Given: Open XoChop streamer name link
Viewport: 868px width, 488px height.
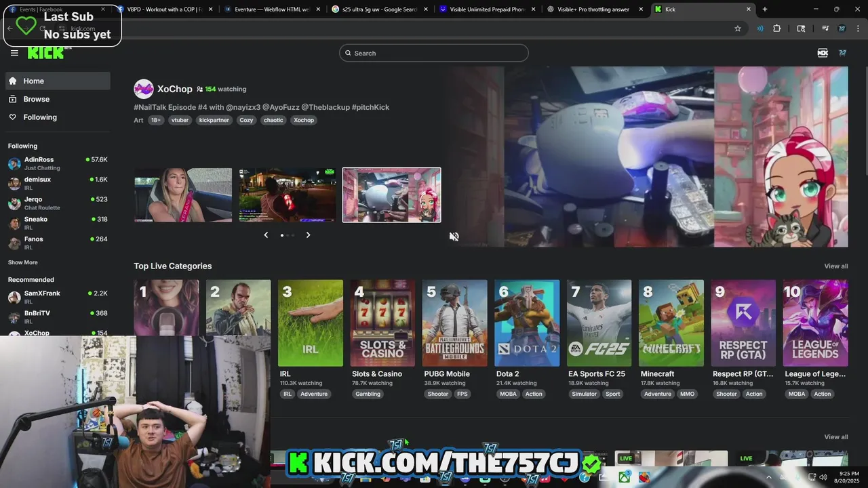Looking at the screenshot, I should (175, 89).
